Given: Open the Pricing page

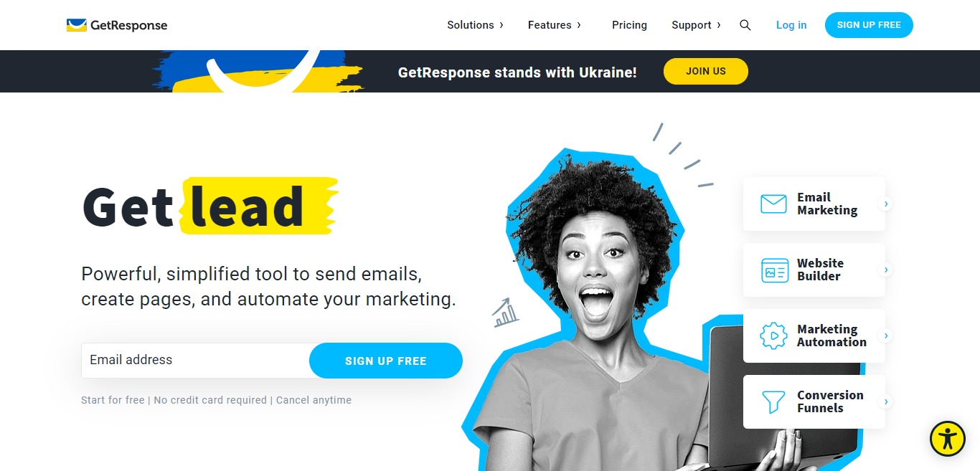Looking at the screenshot, I should pyautogui.click(x=629, y=25).
